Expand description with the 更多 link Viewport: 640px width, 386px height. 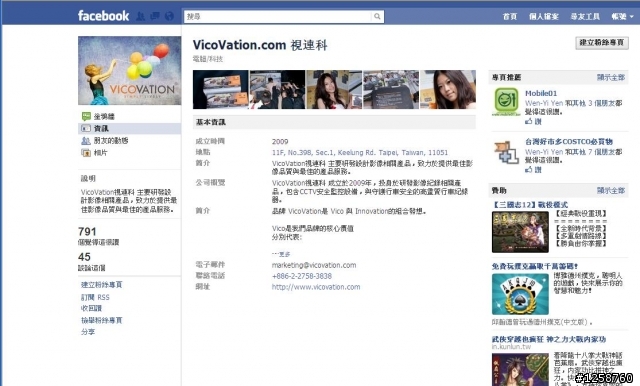point(281,254)
